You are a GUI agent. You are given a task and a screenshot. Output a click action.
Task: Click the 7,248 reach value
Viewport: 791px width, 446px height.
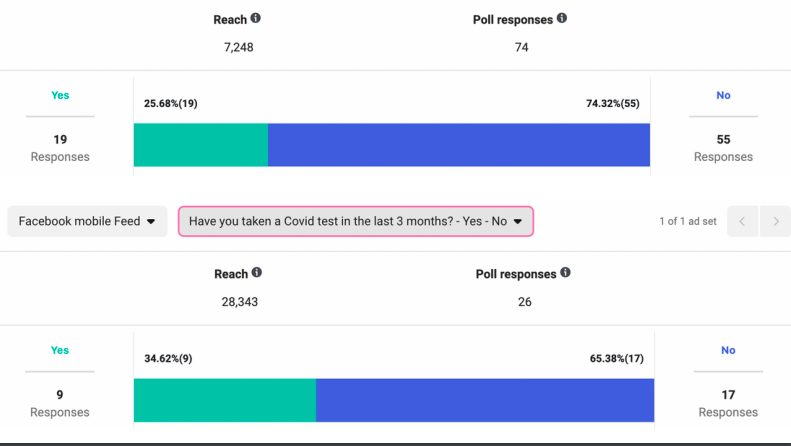[x=238, y=47]
